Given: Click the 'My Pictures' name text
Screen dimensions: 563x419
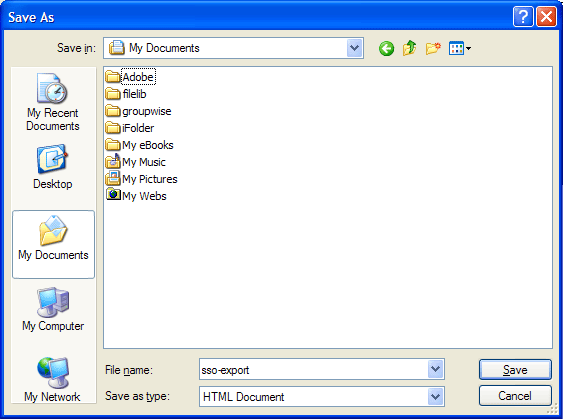Looking at the screenshot, I should tap(150, 179).
